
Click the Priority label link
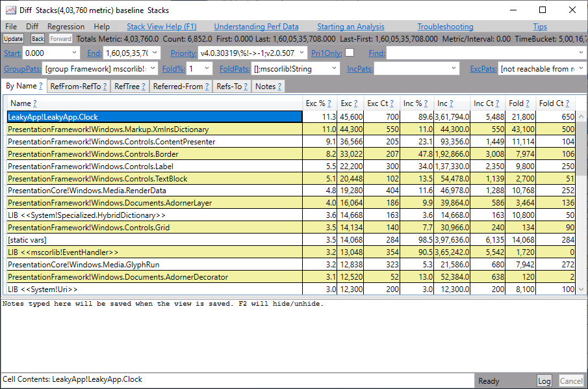(x=184, y=53)
